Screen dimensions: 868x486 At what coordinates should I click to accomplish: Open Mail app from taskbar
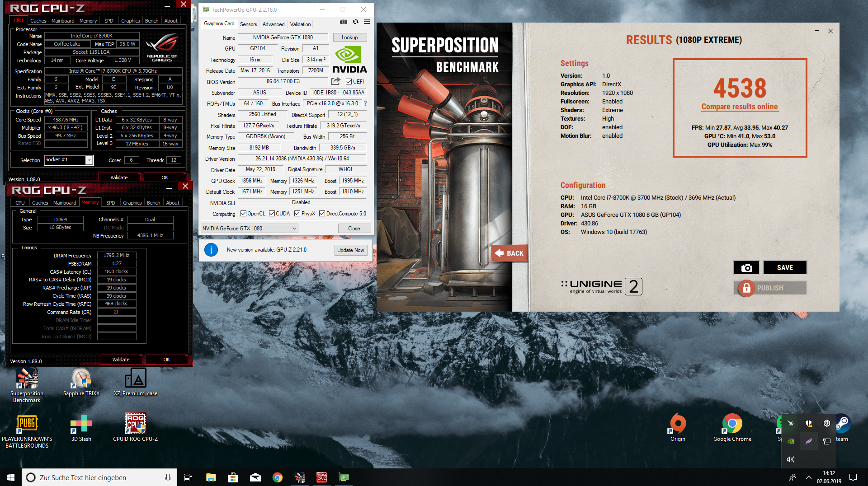(x=255, y=477)
